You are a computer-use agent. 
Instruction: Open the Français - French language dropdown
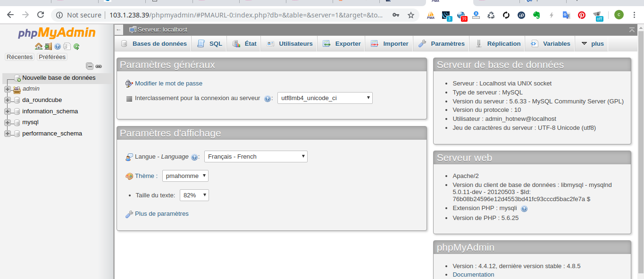pos(256,157)
